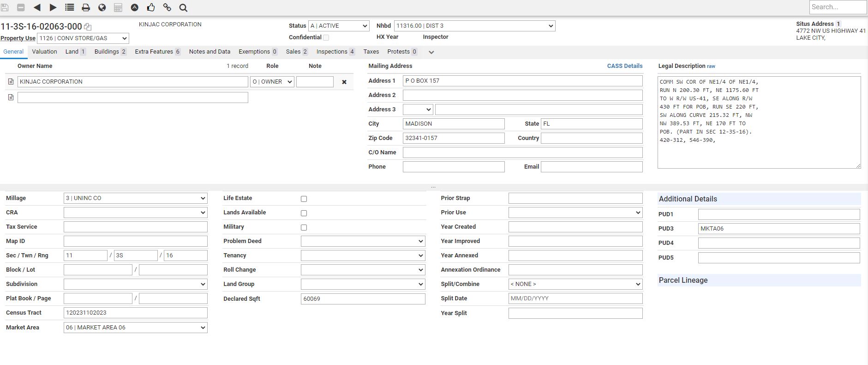Toggle the Life Estate checkbox
This screenshot has width=868, height=365.
pyautogui.click(x=304, y=199)
